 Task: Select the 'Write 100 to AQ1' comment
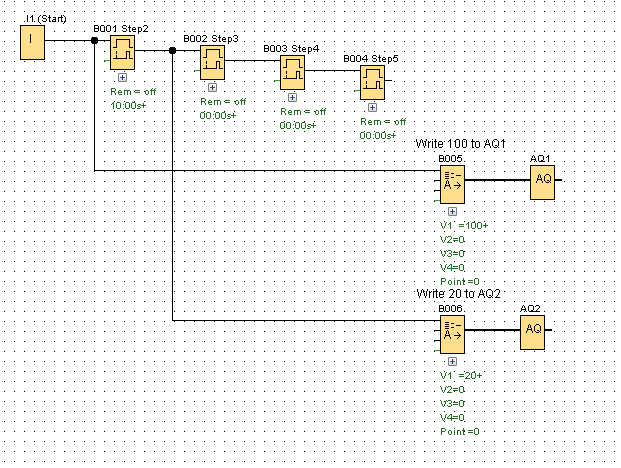point(460,144)
